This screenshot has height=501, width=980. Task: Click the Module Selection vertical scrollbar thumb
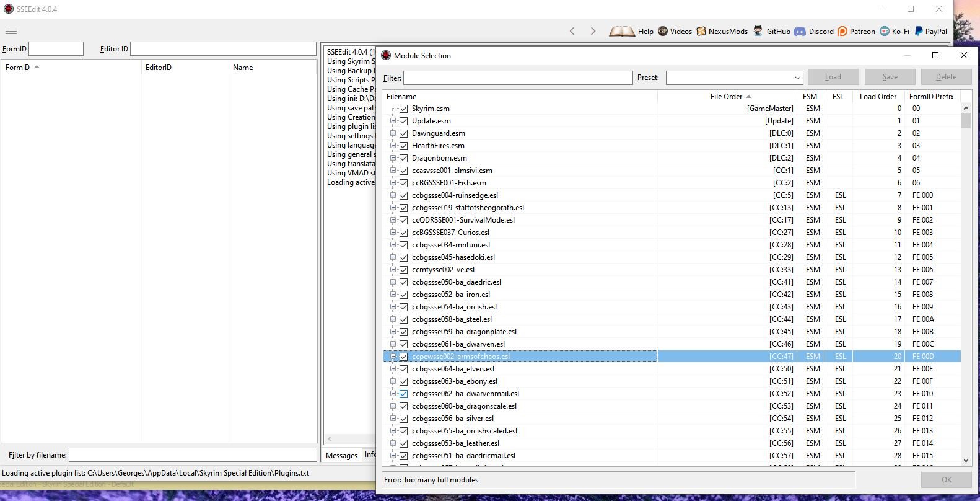(966, 120)
